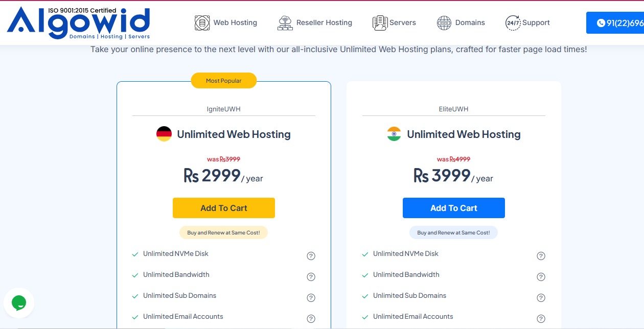Open the Reseller Hosting menu
This screenshot has height=329, width=644.
(x=324, y=23)
